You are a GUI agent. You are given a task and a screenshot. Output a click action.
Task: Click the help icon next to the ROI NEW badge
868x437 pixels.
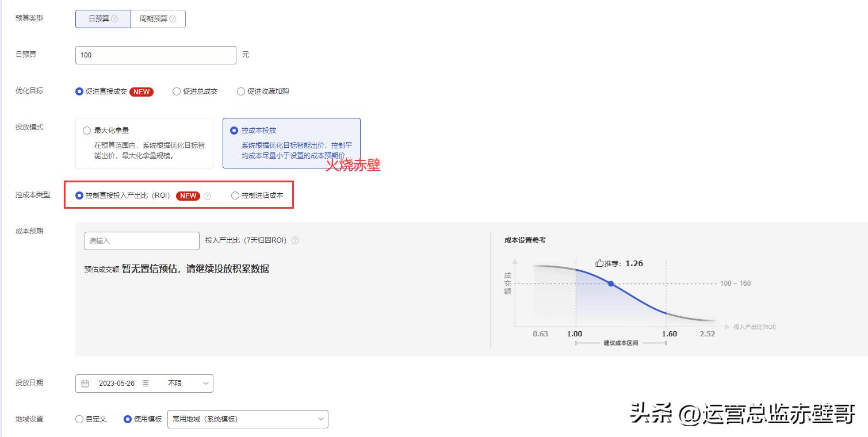tap(207, 195)
